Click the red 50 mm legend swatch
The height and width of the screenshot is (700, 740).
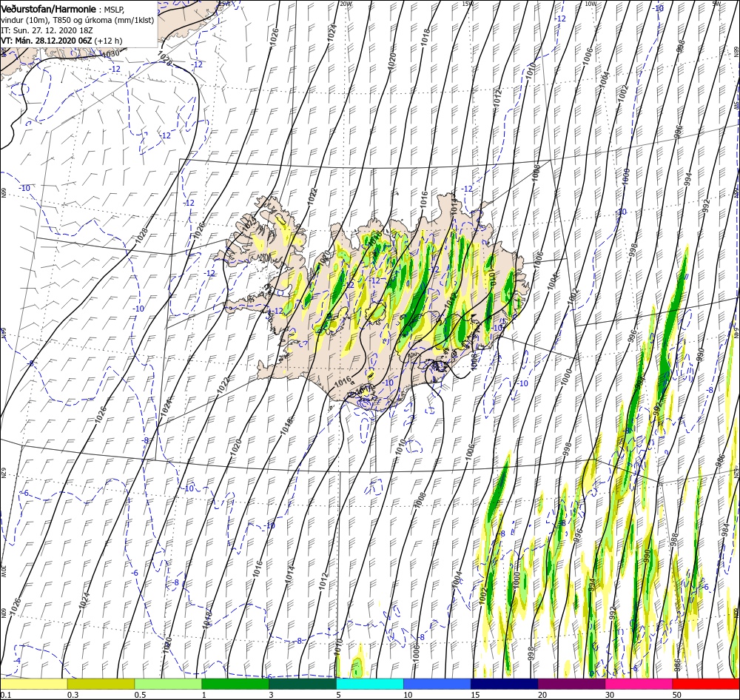pyautogui.click(x=706, y=684)
